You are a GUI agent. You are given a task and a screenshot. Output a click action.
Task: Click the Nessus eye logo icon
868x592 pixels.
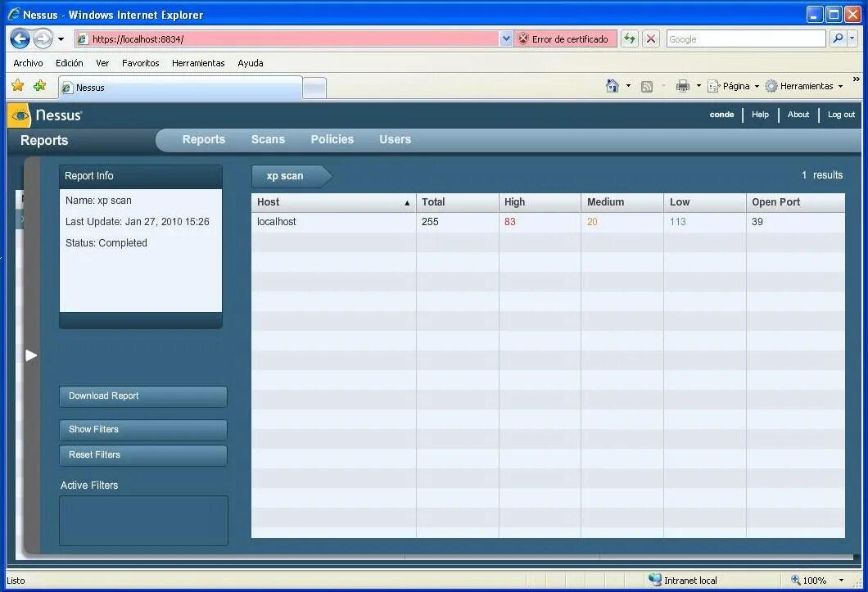[x=20, y=115]
